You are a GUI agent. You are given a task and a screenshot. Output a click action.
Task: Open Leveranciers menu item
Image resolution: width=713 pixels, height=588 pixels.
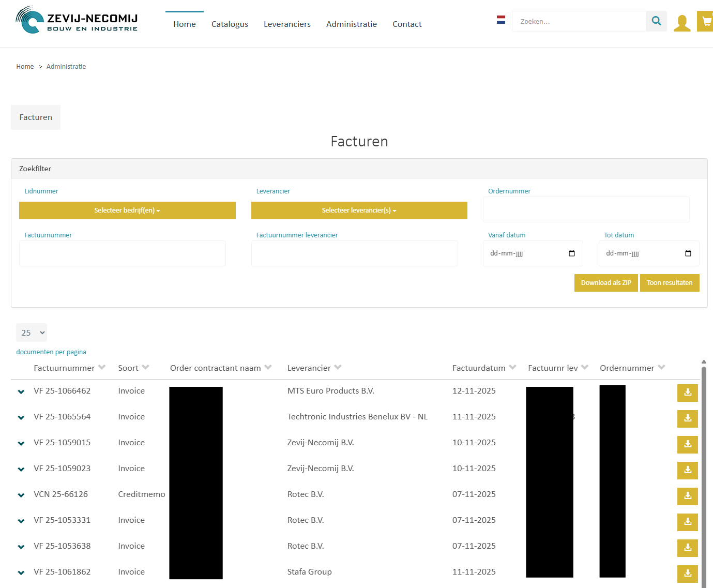pyautogui.click(x=287, y=24)
